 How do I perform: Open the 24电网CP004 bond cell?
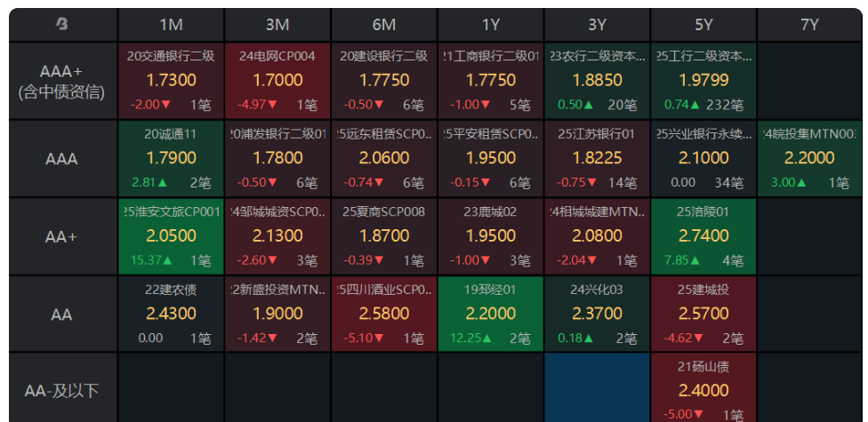[277, 81]
